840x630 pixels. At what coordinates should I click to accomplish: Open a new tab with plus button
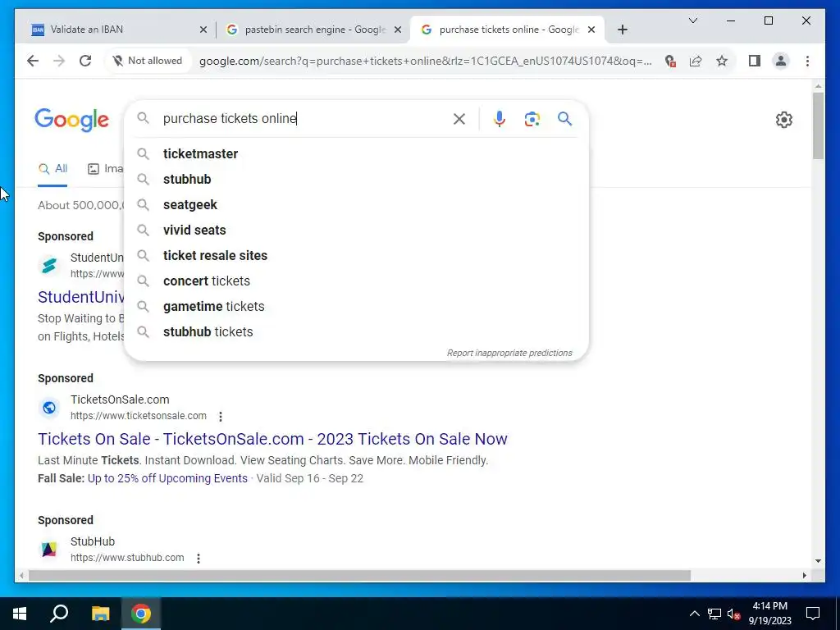622,30
